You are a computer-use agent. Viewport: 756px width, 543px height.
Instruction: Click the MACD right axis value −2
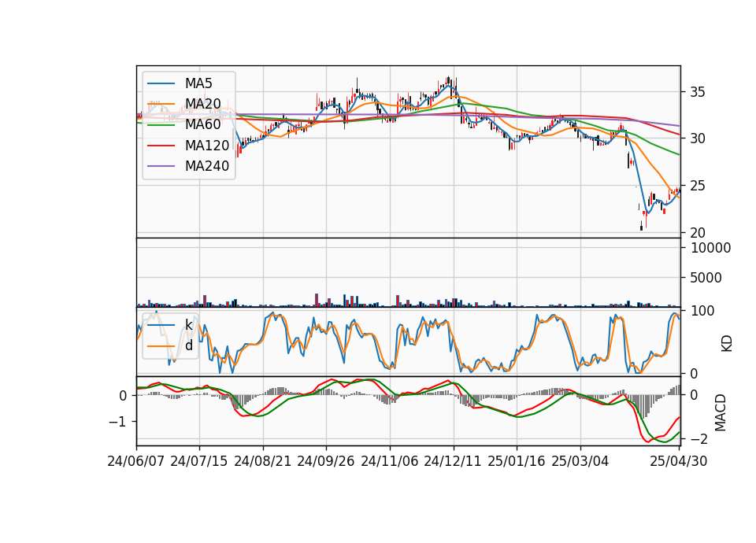[x=699, y=439]
